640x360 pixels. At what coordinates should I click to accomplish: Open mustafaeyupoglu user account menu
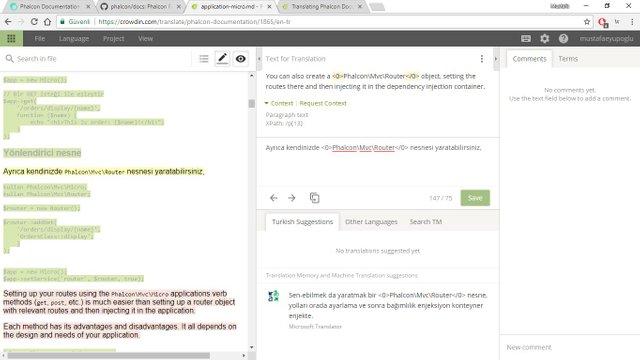(607, 38)
